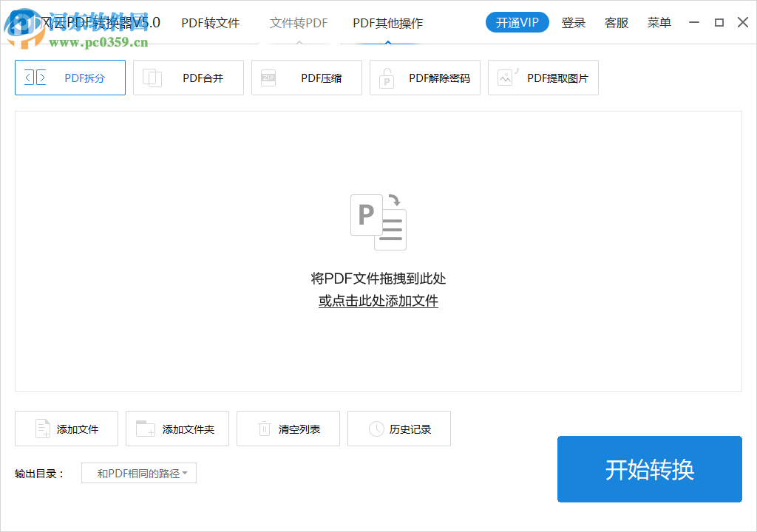Select the PDF提取图片 image extraction tool

(543, 78)
